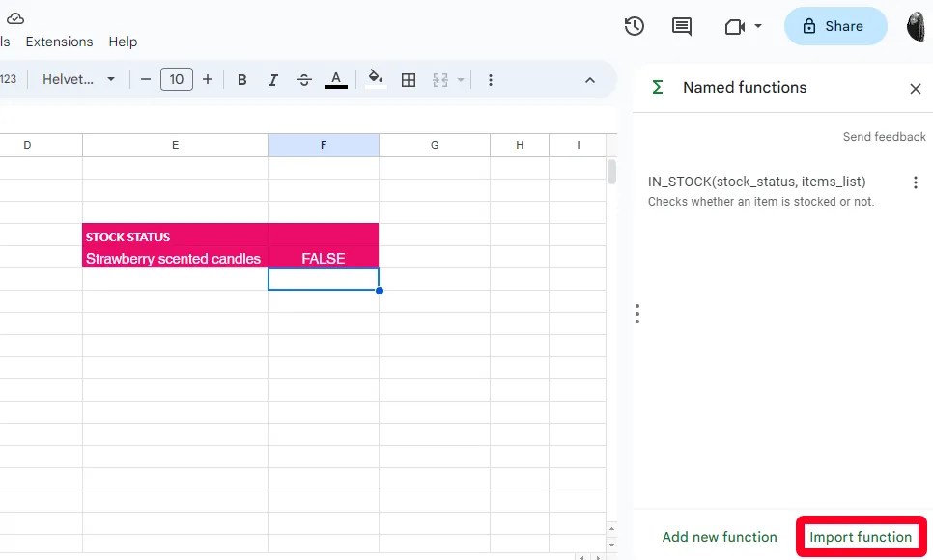Increase font size with the plus stepper
933x560 pixels.
coord(208,79)
